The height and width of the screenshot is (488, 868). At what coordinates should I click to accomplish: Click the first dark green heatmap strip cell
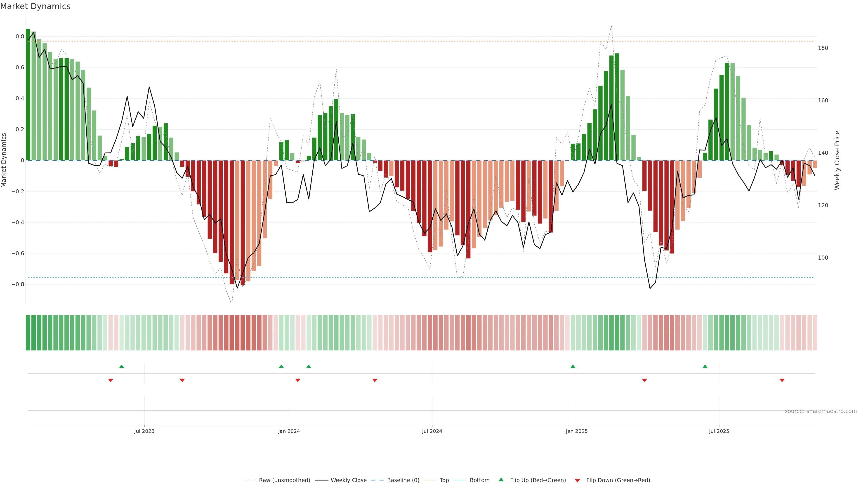(x=28, y=332)
